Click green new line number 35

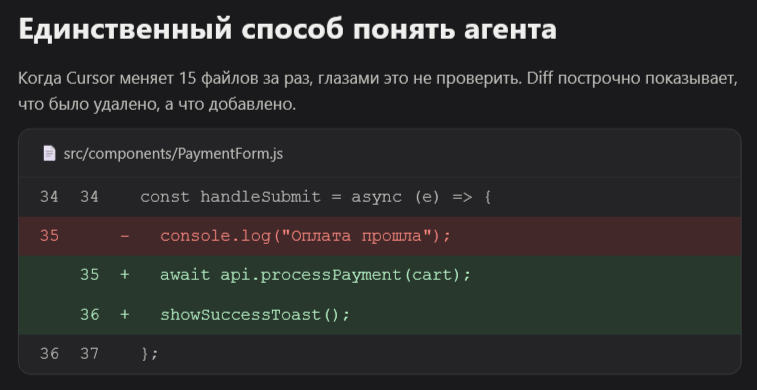click(x=89, y=275)
